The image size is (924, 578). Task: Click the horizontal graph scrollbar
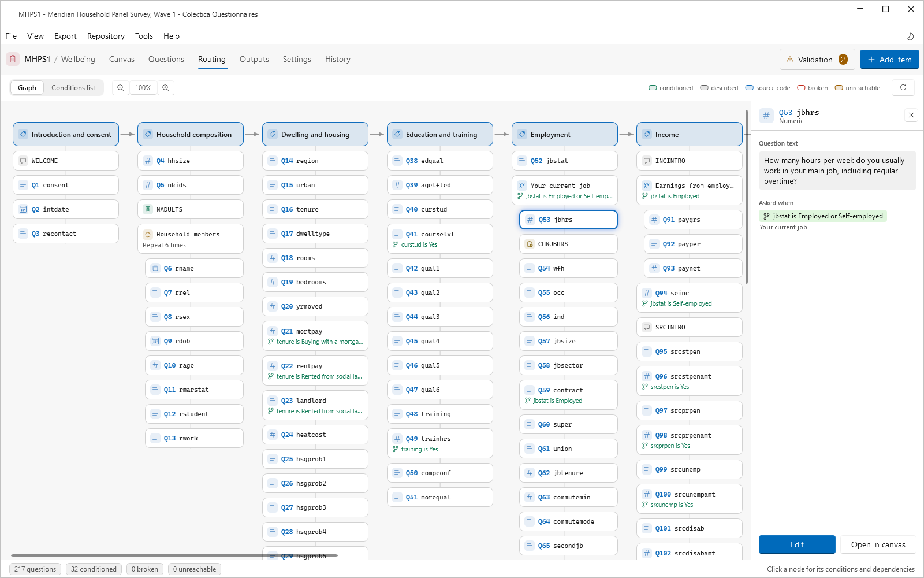coord(174,555)
